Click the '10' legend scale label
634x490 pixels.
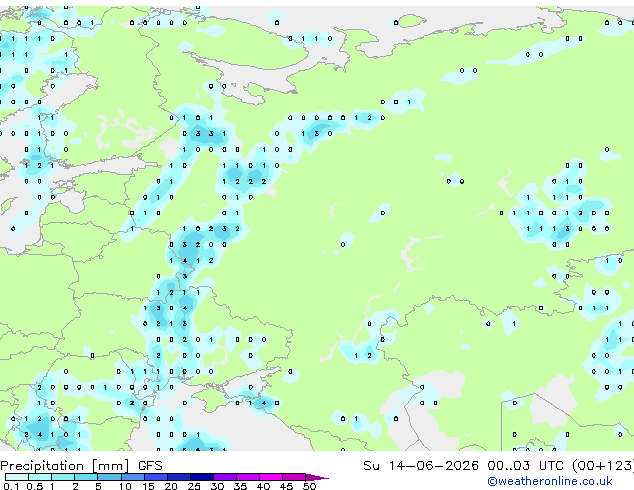pyautogui.click(x=125, y=486)
